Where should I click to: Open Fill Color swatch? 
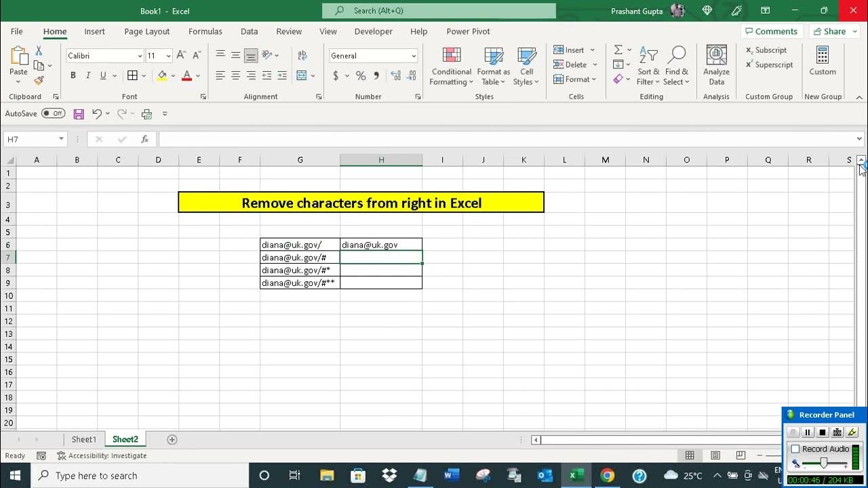coord(162,76)
